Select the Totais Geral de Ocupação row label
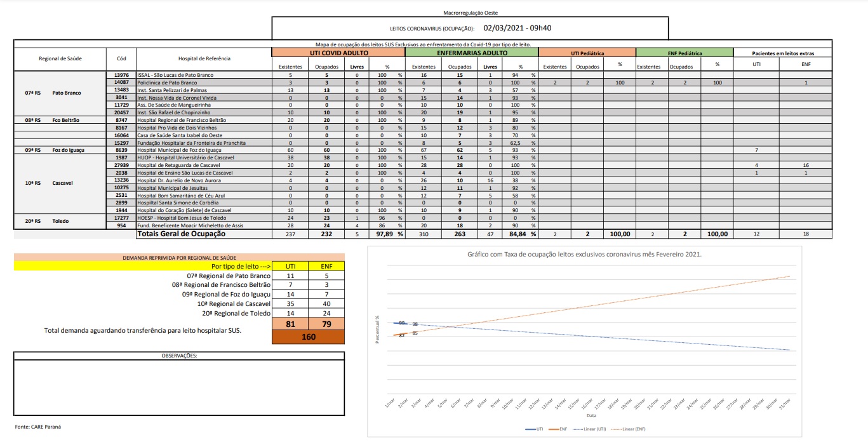This screenshot has height=447, width=868. (x=182, y=234)
